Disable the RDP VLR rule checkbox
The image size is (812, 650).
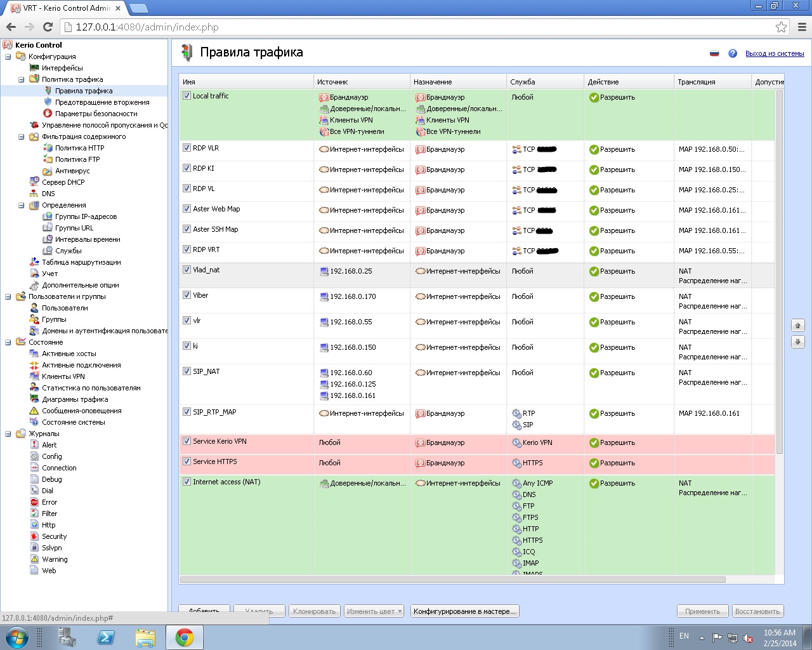(x=187, y=148)
